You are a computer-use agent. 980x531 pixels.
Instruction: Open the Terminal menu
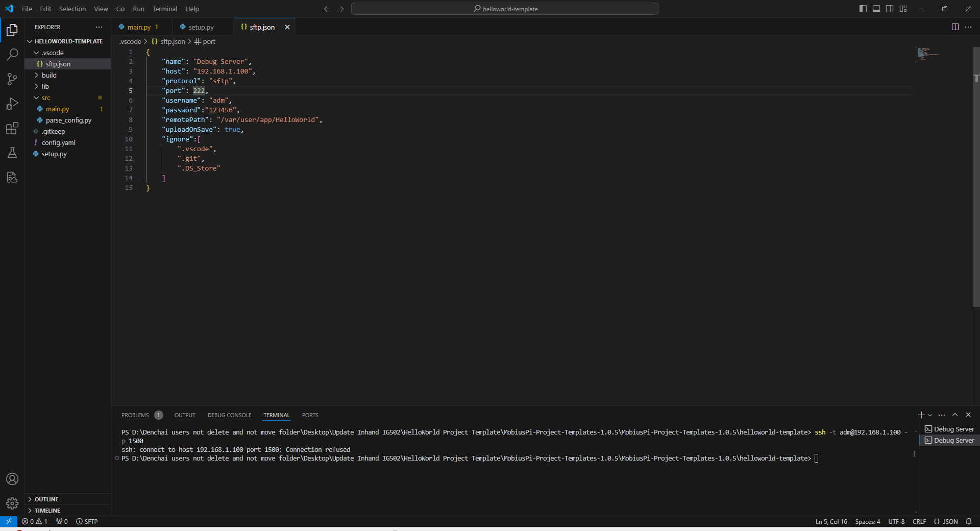click(164, 9)
